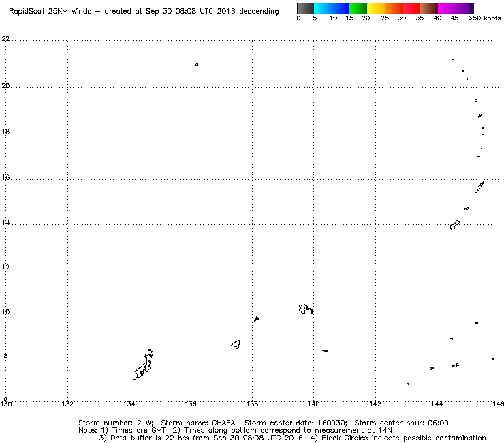This screenshot has width=504, height=443.
Task: Click the yellow 20-25 knots color band
Action: tap(376, 8)
